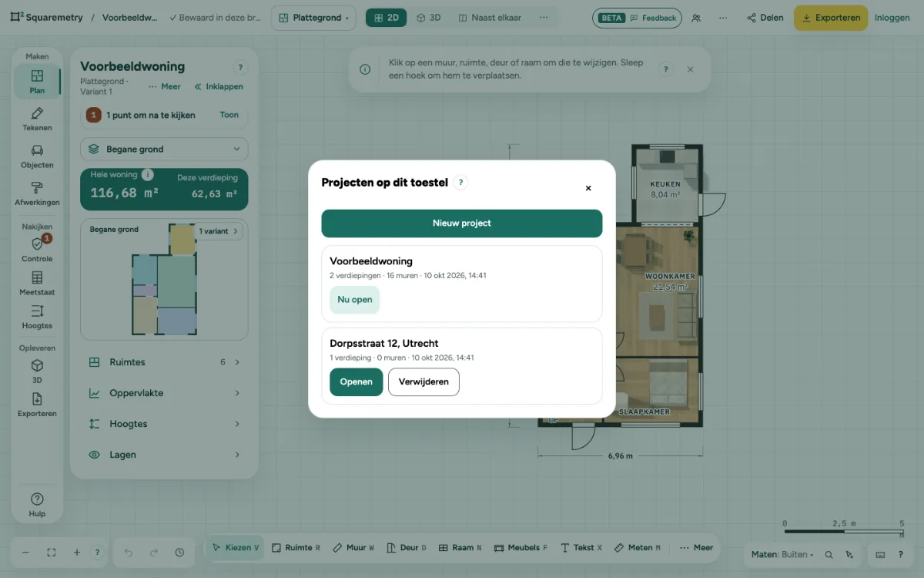
Task: Switch to the 3D view toggle
Action: click(x=428, y=18)
